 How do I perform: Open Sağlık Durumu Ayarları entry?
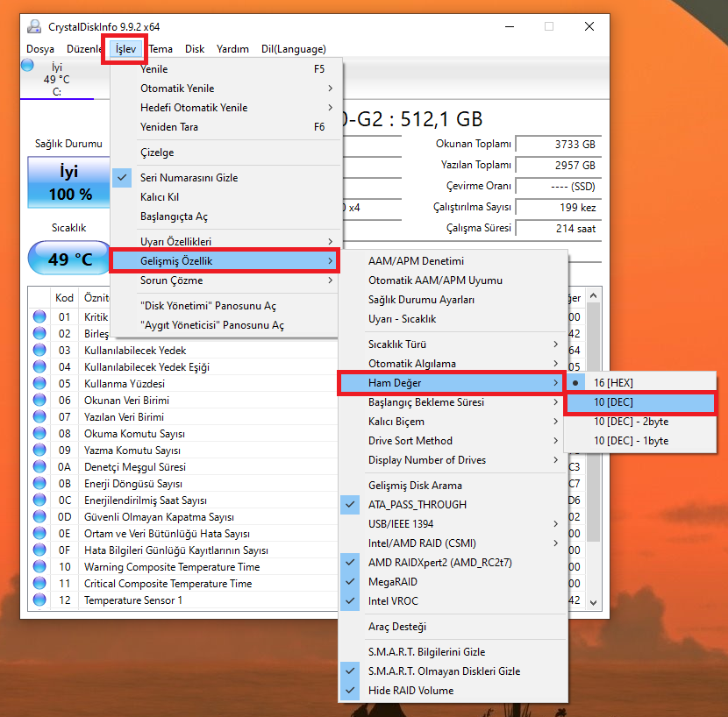pos(453,300)
